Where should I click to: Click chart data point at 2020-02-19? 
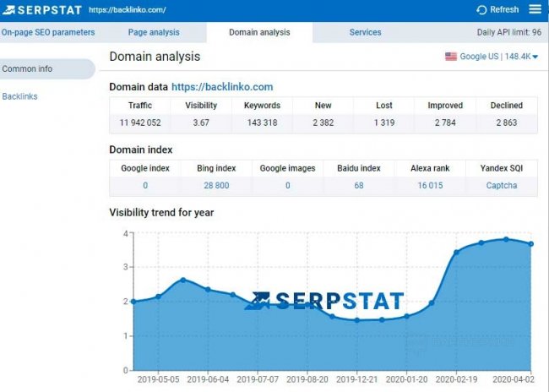coord(456,252)
